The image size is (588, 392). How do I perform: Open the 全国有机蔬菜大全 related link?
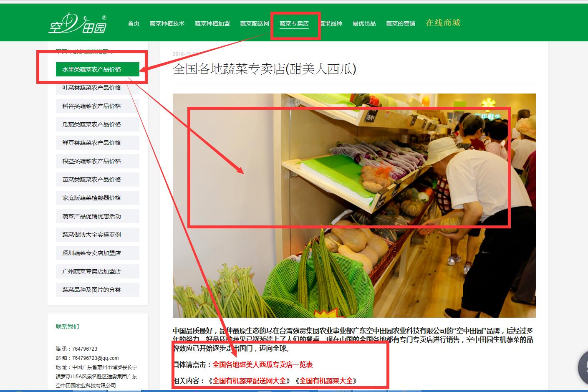tap(326, 381)
